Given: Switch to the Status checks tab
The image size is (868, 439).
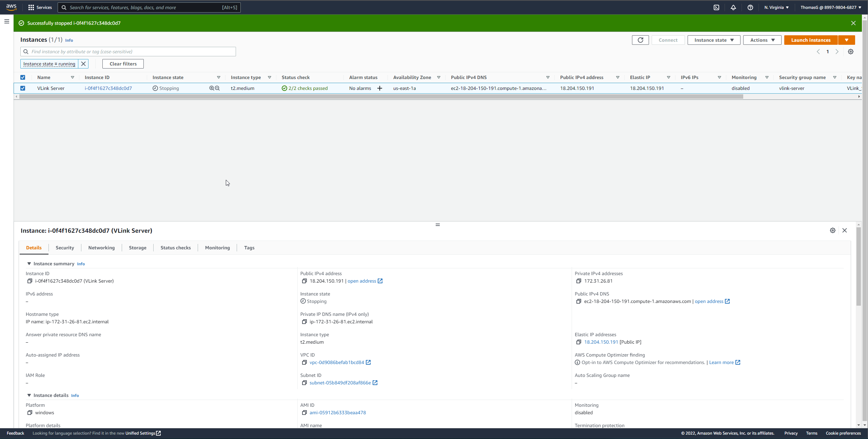Looking at the screenshot, I should (x=176, y=248).
